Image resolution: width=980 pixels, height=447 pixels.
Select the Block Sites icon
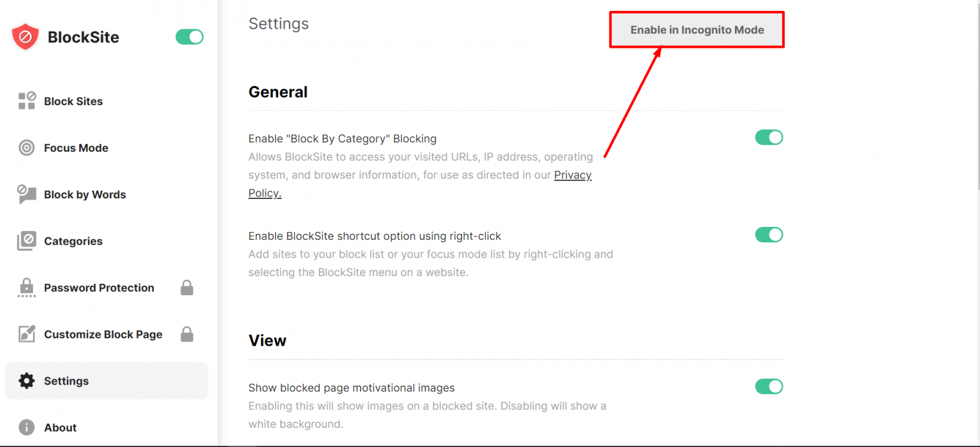tap(27, 101)
